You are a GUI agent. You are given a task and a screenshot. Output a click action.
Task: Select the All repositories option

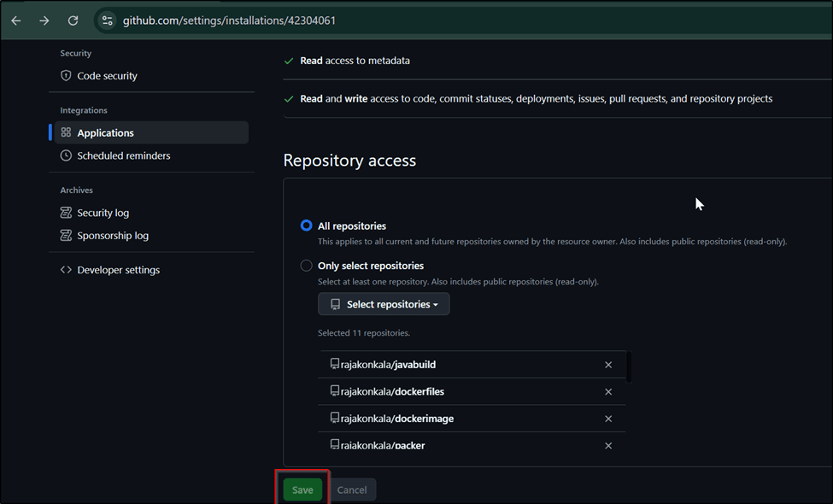tap(307, 226)
